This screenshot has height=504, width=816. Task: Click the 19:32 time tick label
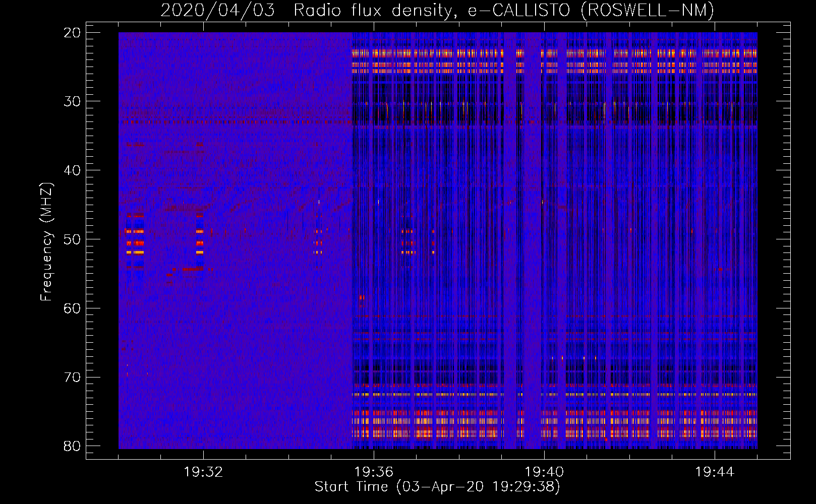pyautogui.click(x=203, y=472)
